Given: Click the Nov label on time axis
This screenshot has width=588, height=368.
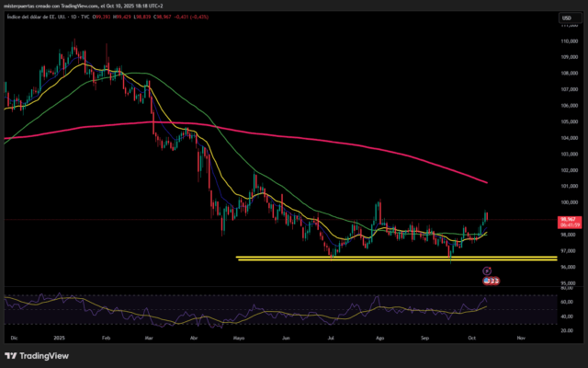Looking at the screenshot, I should coord(520,339).
